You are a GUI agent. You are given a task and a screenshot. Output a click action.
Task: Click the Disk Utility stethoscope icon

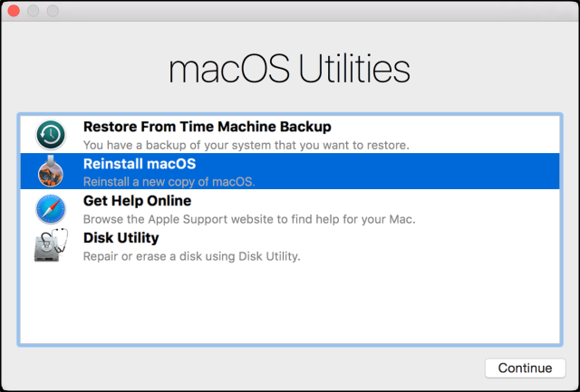pyautogui.click(x=51, y=246)
